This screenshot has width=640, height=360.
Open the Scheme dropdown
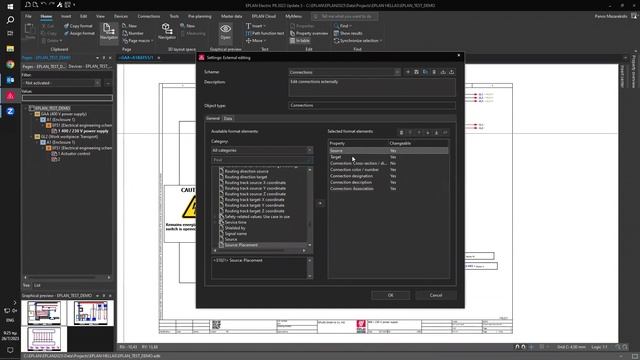397,72
